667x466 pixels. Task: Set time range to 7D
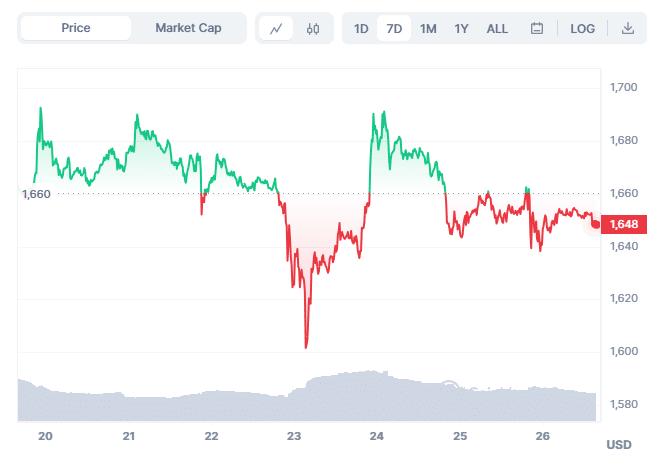[x=394, y=29]
